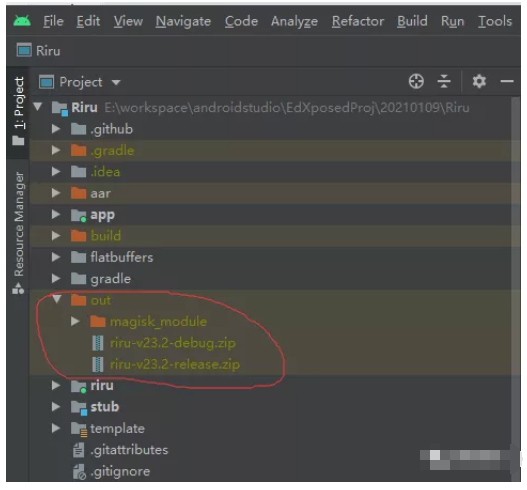Expand the riru module
The height and width of the screenshot is (490, 527).
(x=56, y=385)
